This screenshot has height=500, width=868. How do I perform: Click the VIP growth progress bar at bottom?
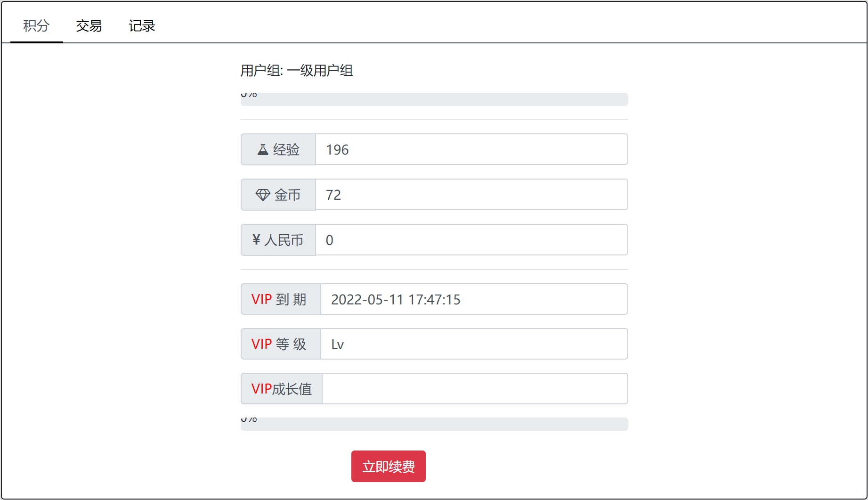(434, 424)
